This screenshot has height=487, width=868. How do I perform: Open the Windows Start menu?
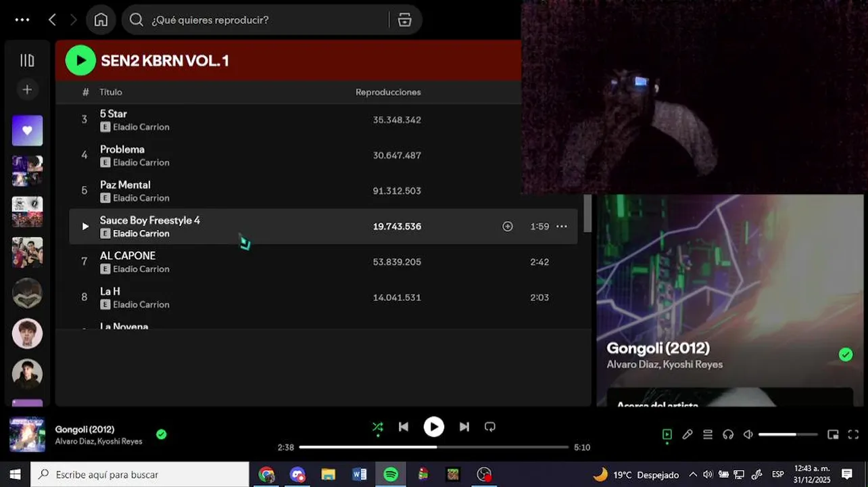click(15, 474)
